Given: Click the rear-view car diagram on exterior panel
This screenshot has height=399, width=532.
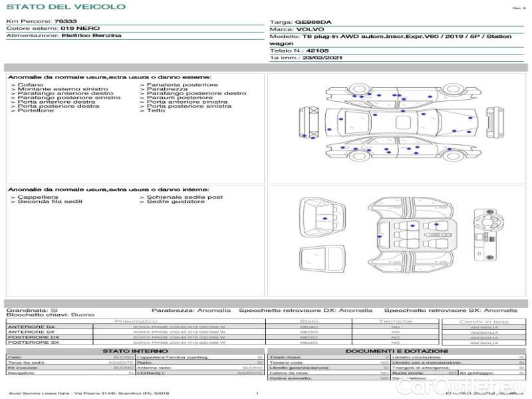Looking at the screenshot, I should click(492, 125).
